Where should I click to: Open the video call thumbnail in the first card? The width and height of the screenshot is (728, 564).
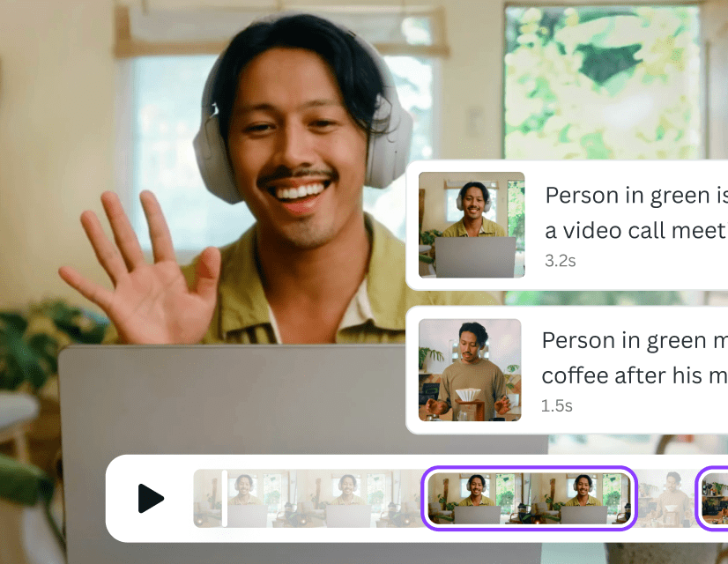click(x=472, y=225)
